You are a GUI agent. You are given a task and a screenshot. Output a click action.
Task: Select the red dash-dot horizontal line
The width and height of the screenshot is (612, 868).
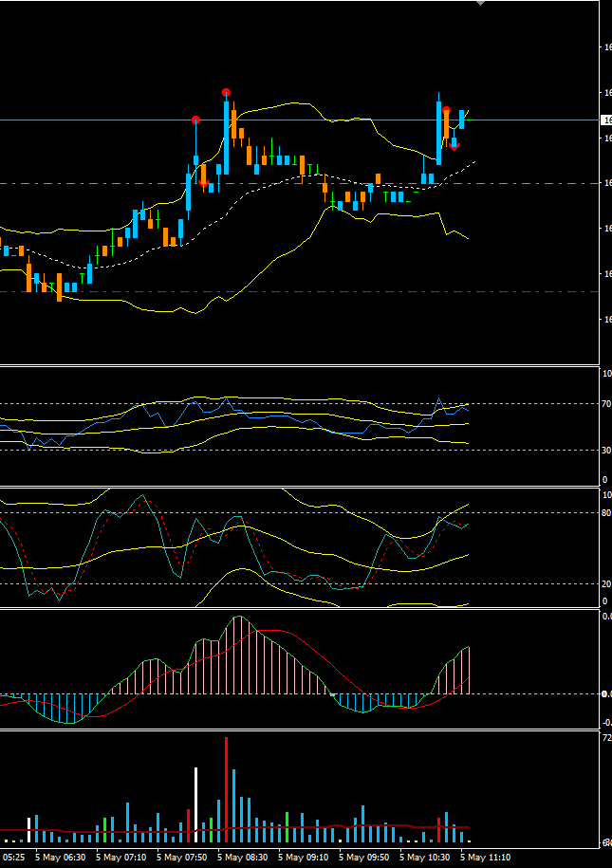click(x=300, y=292)
